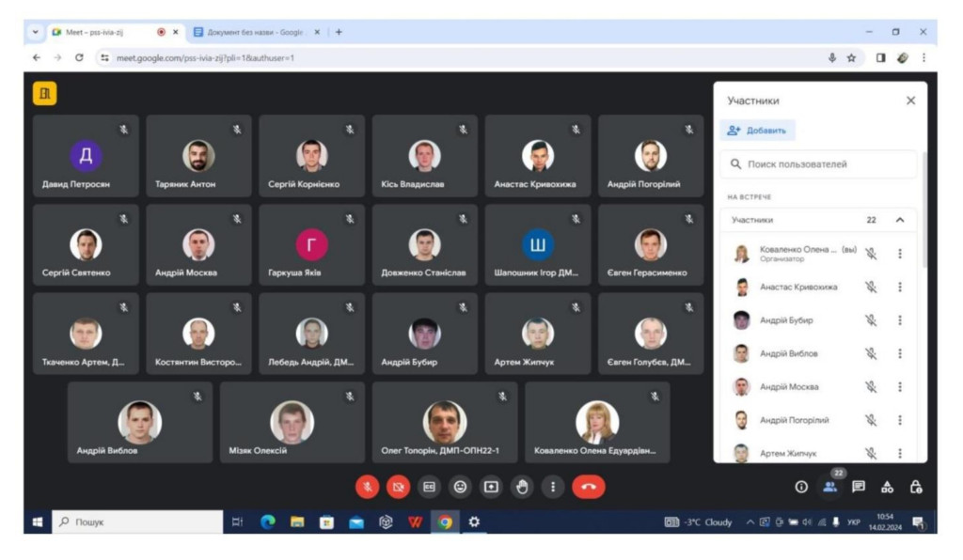963x560 pixels.
Task: Switch to the Документ без назви tab
Action: coord(250,32)
